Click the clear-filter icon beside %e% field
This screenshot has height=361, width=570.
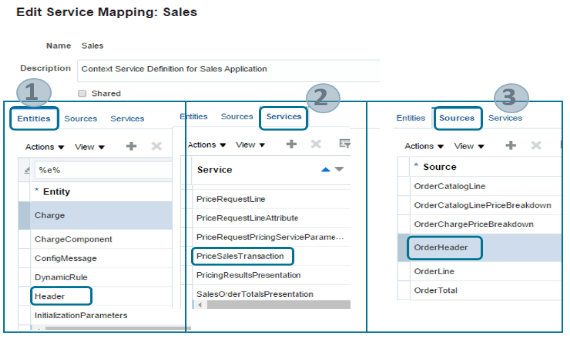[27, 170]
